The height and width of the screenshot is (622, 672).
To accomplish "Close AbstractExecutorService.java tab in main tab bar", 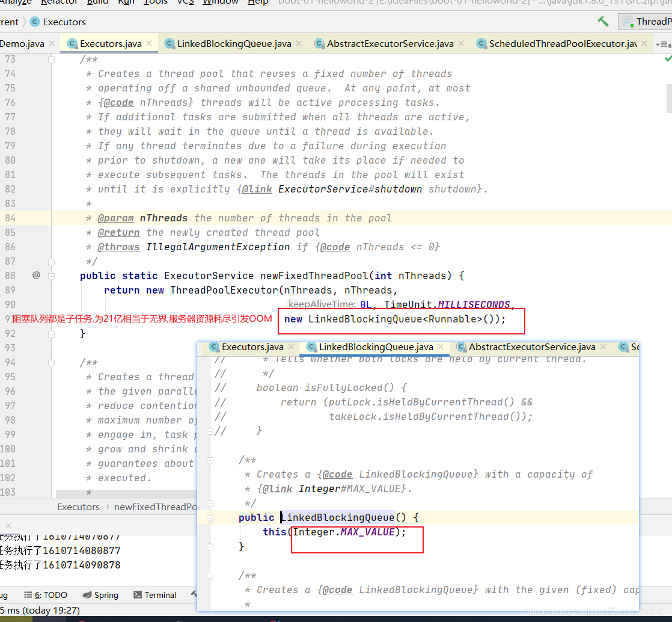I will click(x=460, y=43).
